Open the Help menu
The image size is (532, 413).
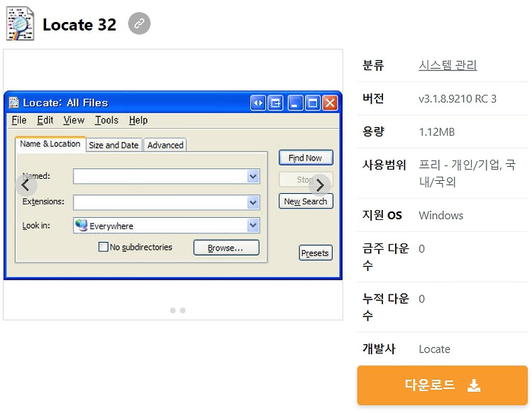click(x=138, y=120)
